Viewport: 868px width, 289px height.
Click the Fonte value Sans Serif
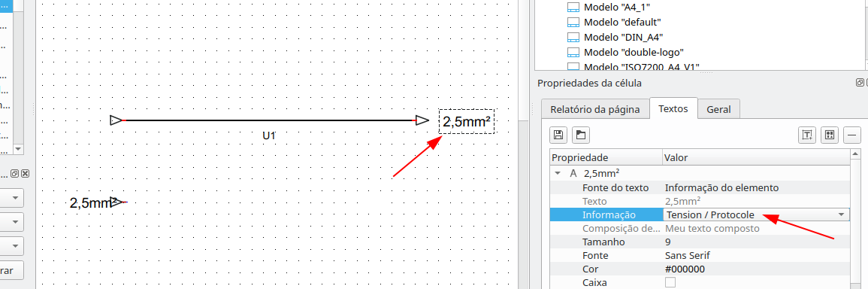(688, 255)
